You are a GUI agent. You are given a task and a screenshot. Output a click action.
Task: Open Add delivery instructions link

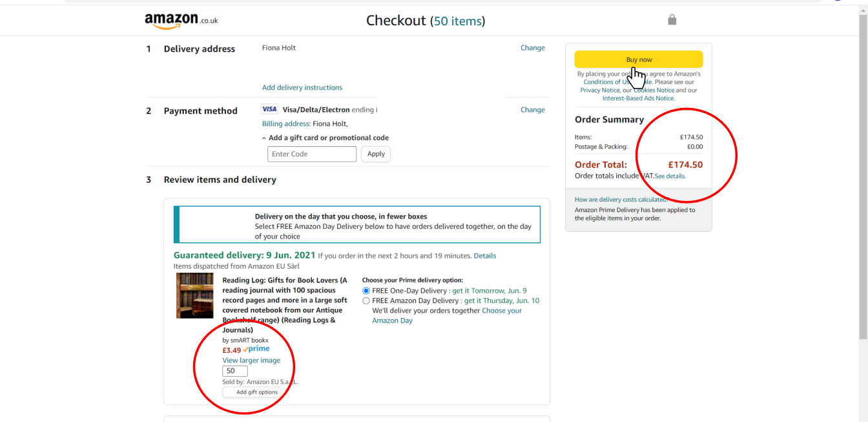click(302, 87)
